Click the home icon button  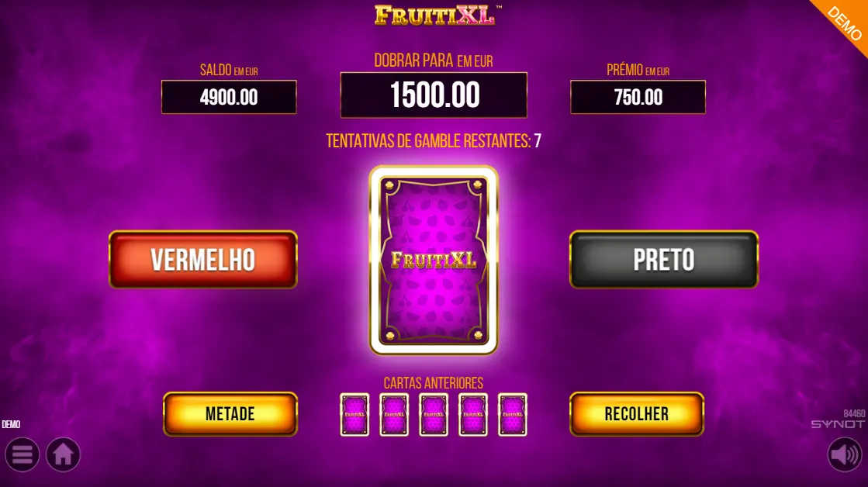click(63, 454)
